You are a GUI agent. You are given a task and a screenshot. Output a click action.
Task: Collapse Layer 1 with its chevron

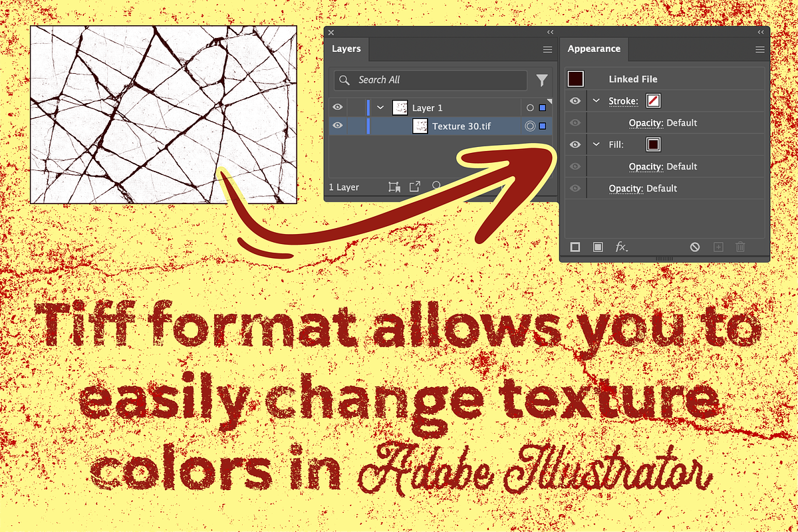tap(380, 108)
